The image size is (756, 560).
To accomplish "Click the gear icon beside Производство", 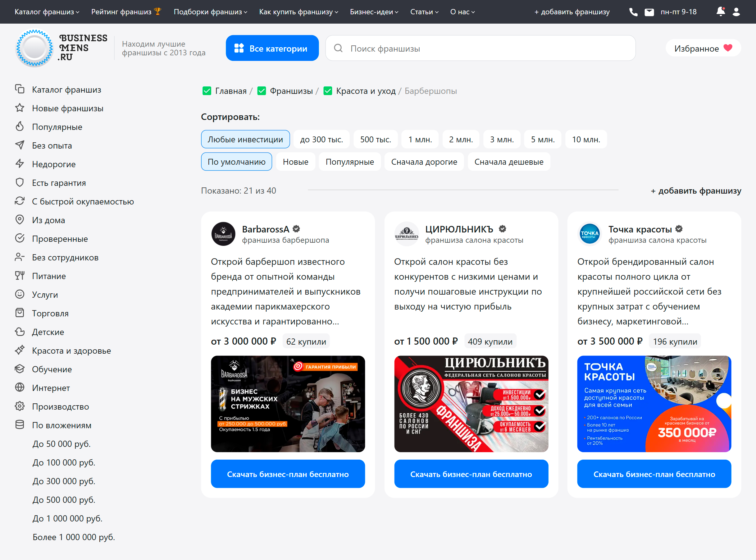I will click(20, 406).
